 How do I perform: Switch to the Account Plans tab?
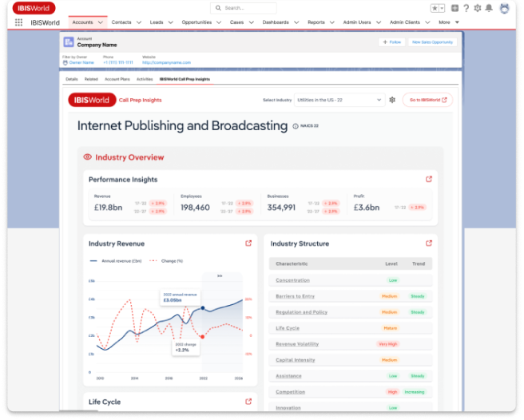117,80
